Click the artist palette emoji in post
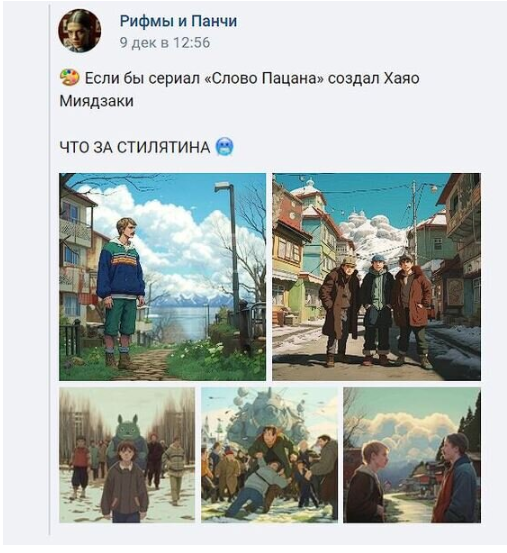The width and height of the screenshot is (507, 553). pos(69,78)
